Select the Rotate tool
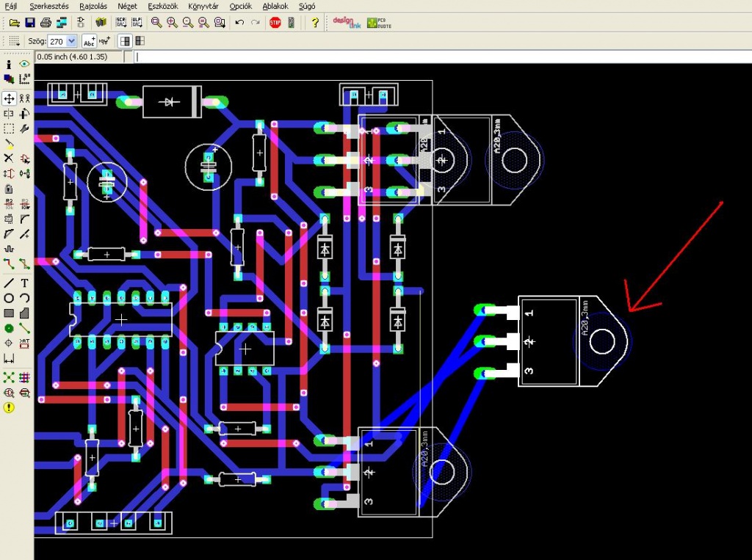Viewport: 752px width, 560px height. (x=24, y=114)
